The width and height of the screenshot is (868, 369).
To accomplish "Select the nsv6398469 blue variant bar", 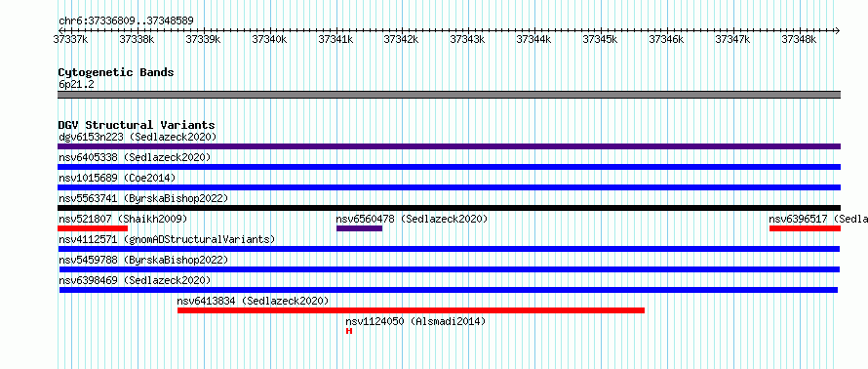I will point(449,290).
